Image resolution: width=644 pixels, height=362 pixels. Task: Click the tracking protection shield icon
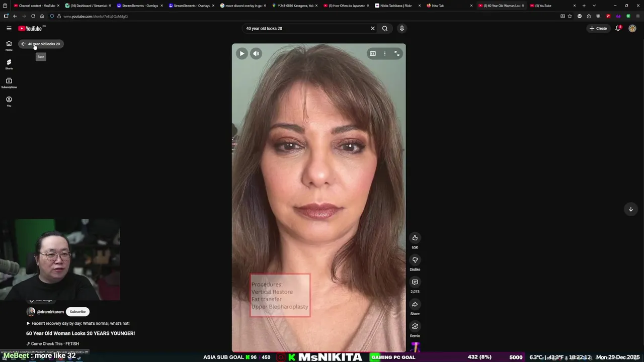pos(52,16)
